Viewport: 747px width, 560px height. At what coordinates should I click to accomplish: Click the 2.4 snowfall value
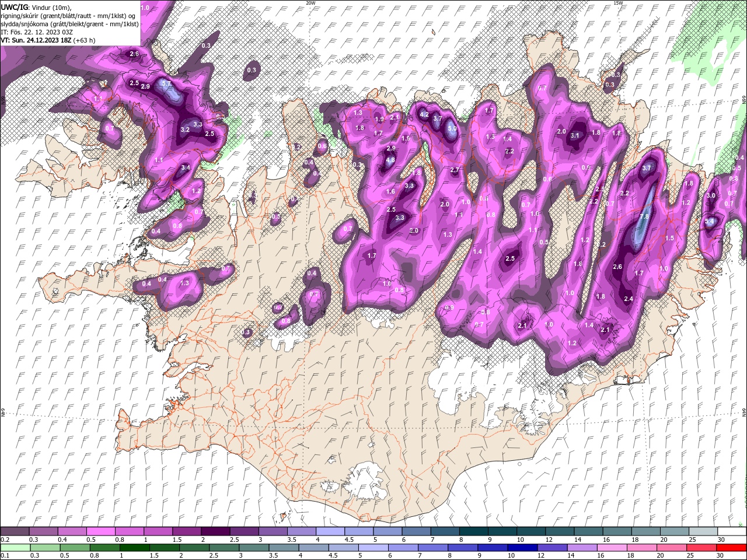pos(629,299)
